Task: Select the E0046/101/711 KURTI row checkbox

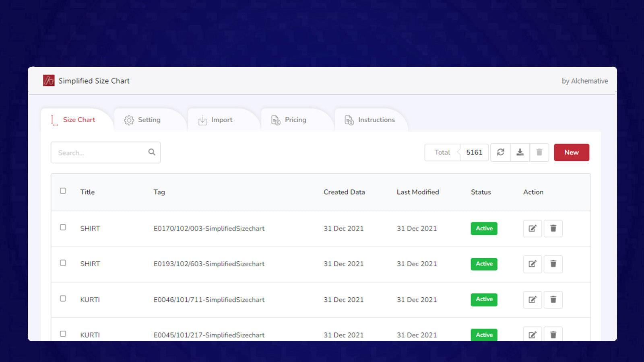Action: tap(63, 299)
